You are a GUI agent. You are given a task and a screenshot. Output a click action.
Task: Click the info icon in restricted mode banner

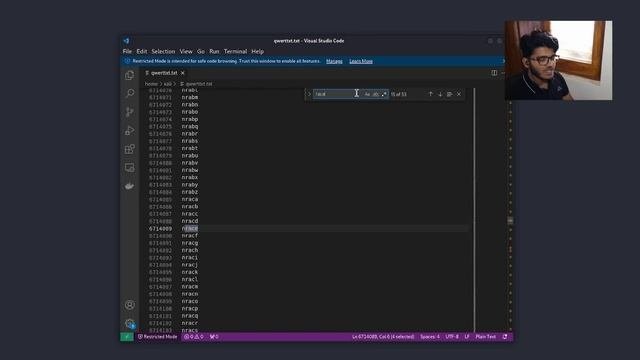click(127, 61)
